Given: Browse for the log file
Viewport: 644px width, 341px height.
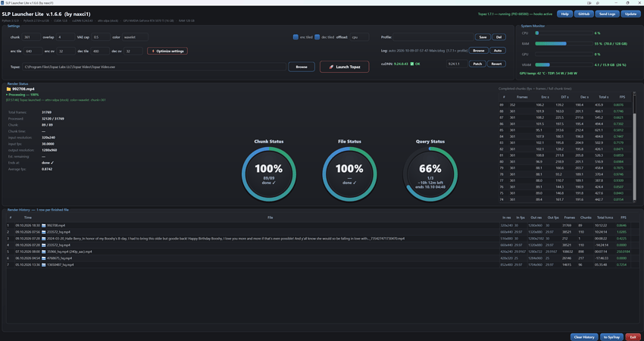Looking at the screenshot, I should [479, 51].
